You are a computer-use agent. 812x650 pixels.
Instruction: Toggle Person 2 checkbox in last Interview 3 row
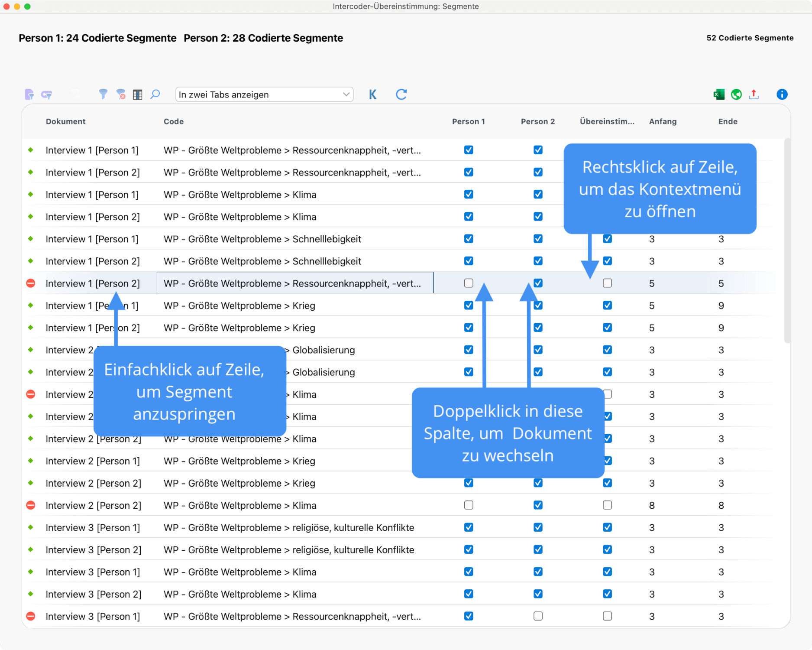(538, 616)
